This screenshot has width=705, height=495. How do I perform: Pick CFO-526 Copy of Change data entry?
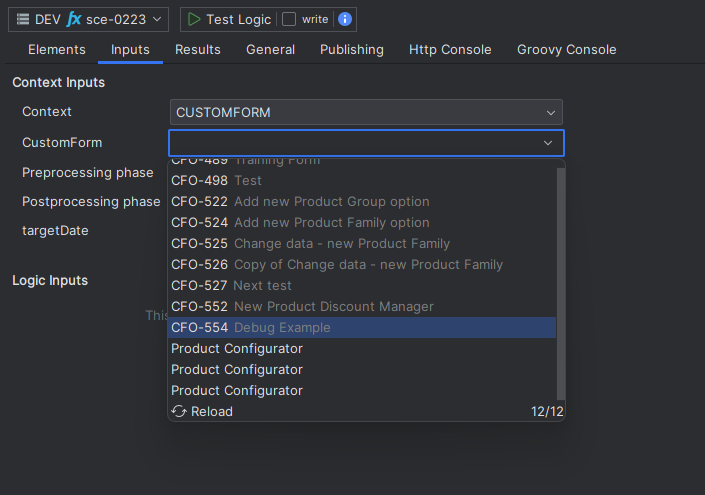coord(362,264)
